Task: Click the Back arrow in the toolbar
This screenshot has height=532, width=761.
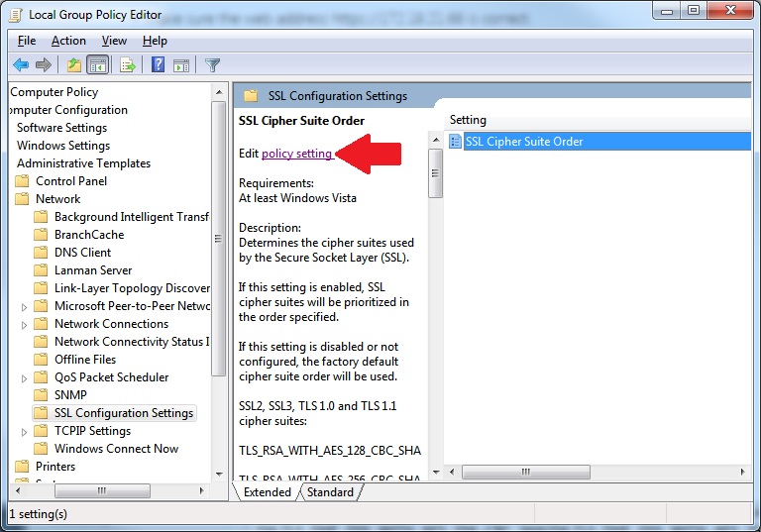Action: coord(21,65)
